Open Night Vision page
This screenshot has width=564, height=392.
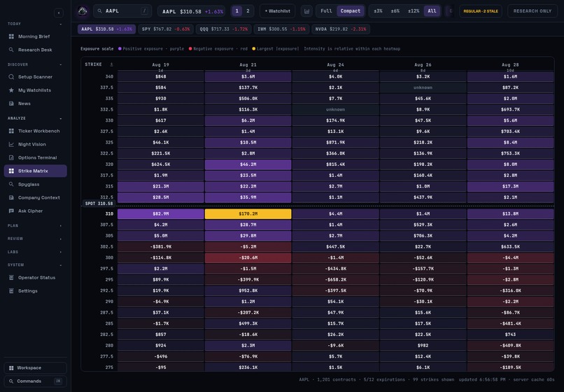click(35, 144)
